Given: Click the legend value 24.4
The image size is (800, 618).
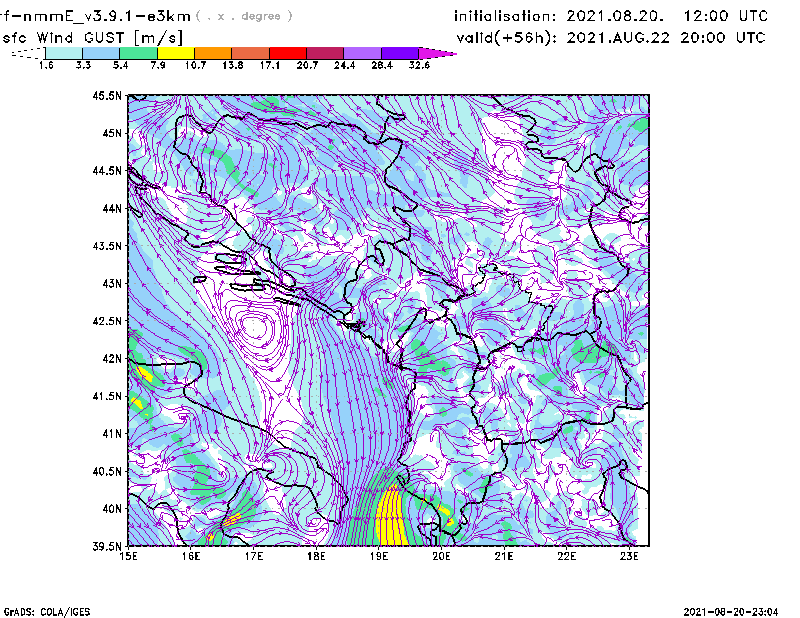Looking at the screenshot, I should [344, 65].
